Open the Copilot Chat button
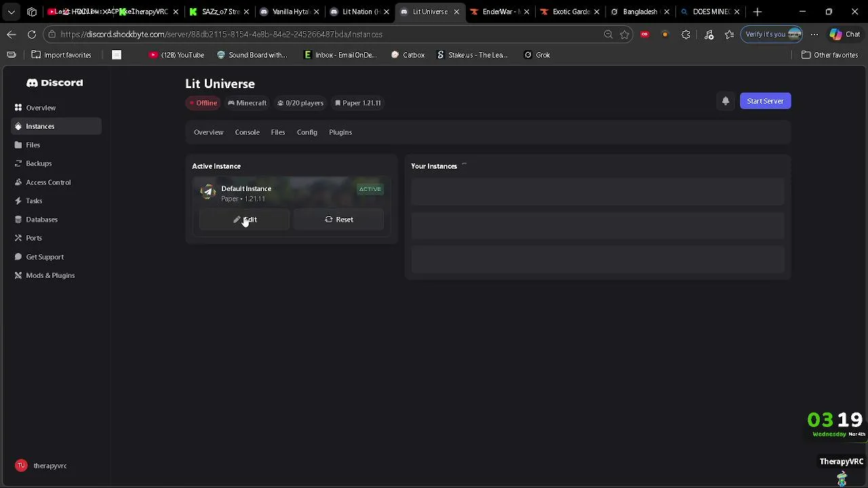868x488 pixels. [x=845, y=34]
